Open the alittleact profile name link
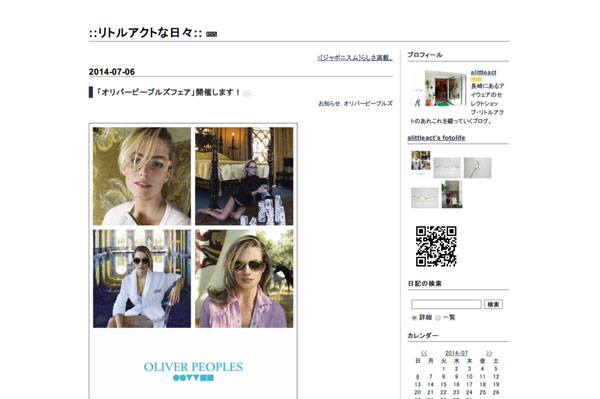 [483, 72]
